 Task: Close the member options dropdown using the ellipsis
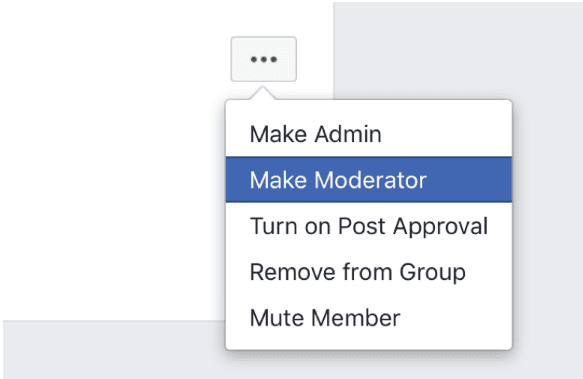point(264,59)
